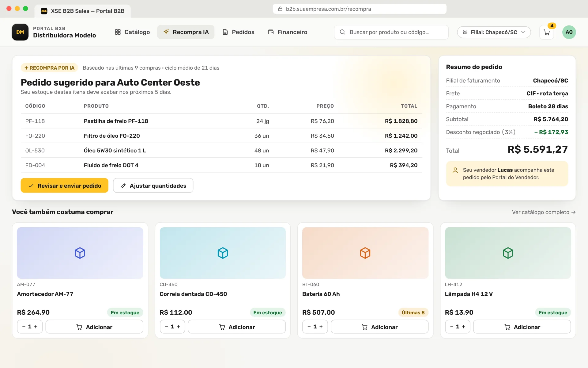The image size is (588, 368).
Task: Add Lâmpada H4 12 V to cart
Action: coord(522,327)
